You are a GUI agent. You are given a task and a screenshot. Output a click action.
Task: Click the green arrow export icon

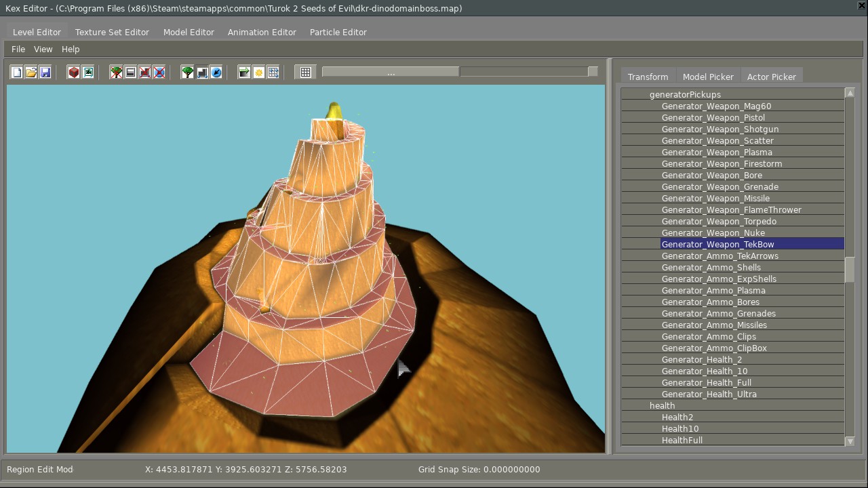(244, 73)
